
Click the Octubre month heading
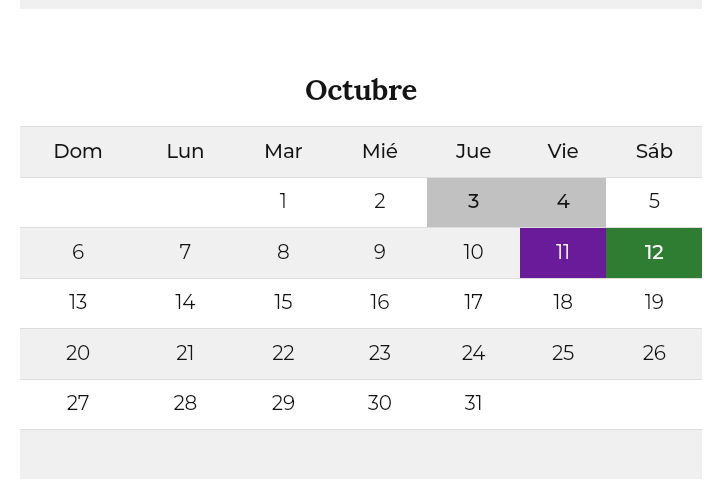pos(361,90)
